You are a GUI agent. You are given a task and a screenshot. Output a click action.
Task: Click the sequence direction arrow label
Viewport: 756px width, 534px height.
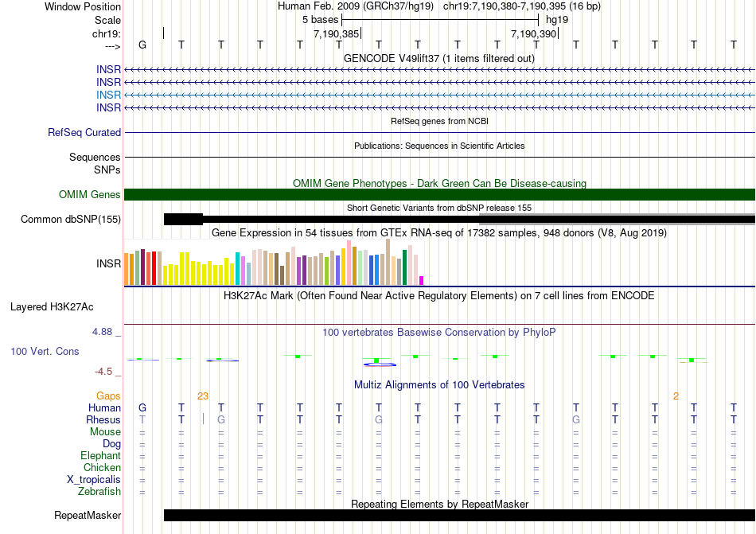(113, 46)
